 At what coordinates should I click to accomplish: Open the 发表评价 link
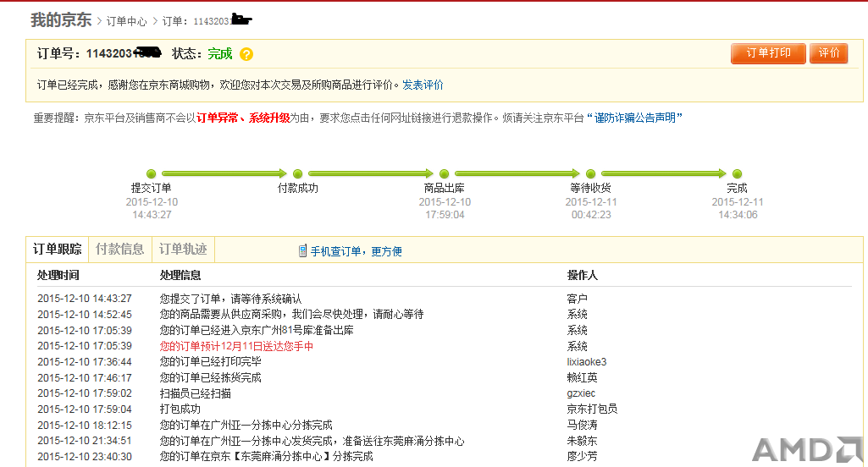pyautogui.click(x=423, y=85)
